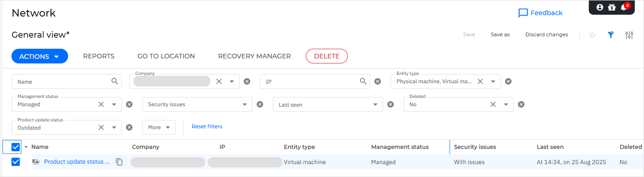Image resolution: width=644 pixels, height=177 pixels.
Task: Remove the Last seen filter circle-x
Action: (x=391, y=104)
